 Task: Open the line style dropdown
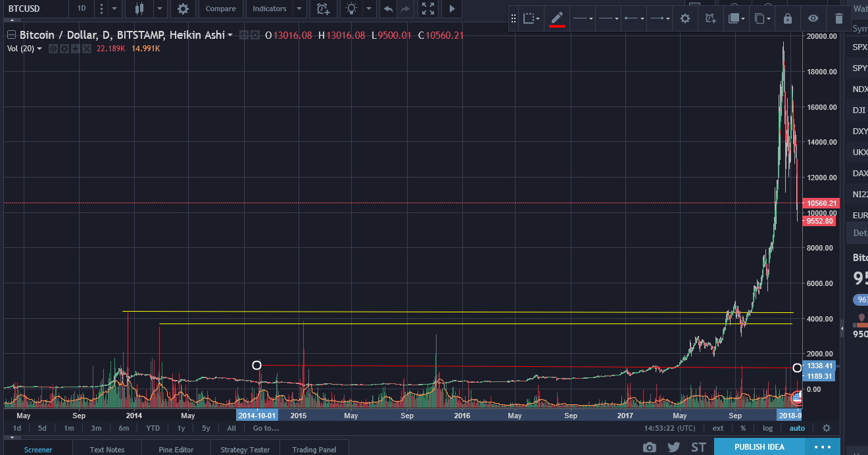[583, 18]
